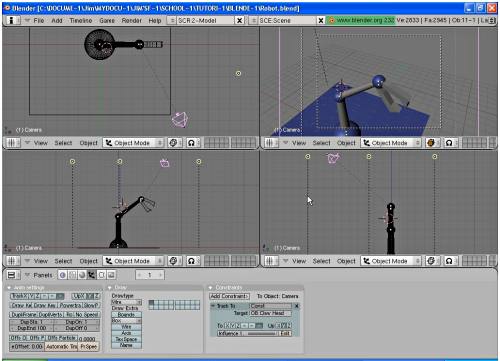Click the Add Constraint button
This screenshot has width=500, height=361.
point(229,296)
